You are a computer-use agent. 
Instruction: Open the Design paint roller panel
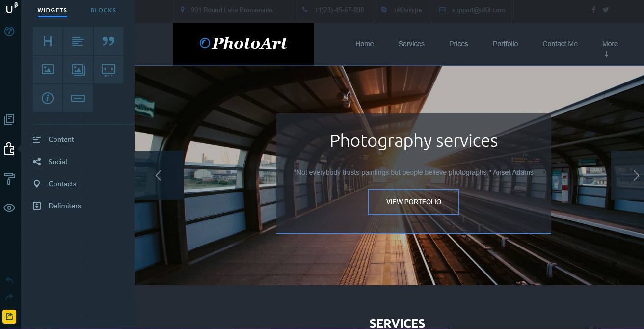9,178
